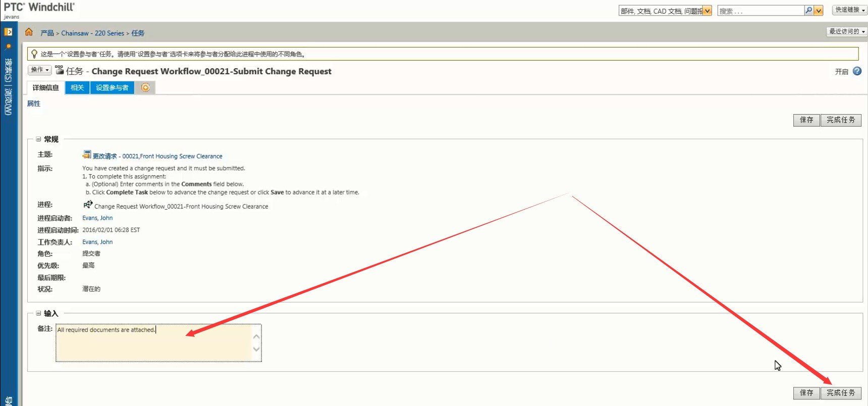Click the role value 提交者
868x406 pixels.
[91, 253]
